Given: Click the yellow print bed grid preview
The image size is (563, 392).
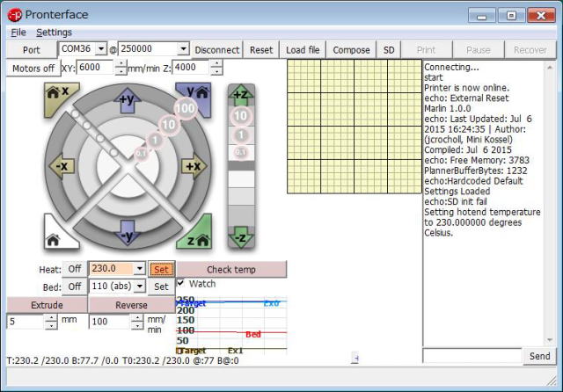Looking at the screenshot, I should tap(355, 127).
